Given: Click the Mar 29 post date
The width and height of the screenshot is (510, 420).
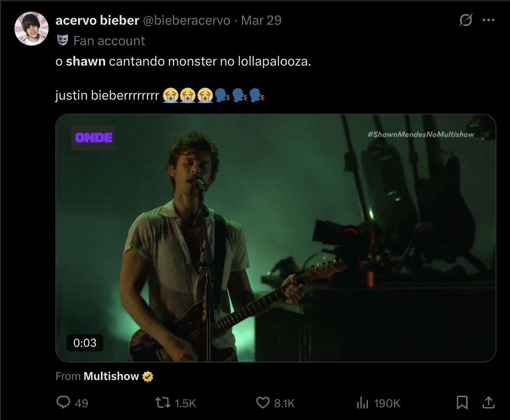Looking at the screenshot, I should click(x=261, y=20).
